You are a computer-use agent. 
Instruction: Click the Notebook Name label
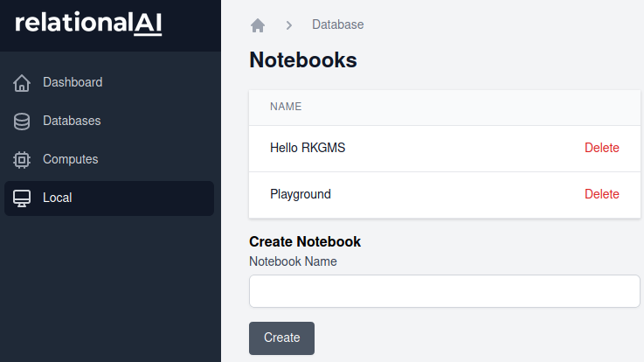[x=293, y=261]
